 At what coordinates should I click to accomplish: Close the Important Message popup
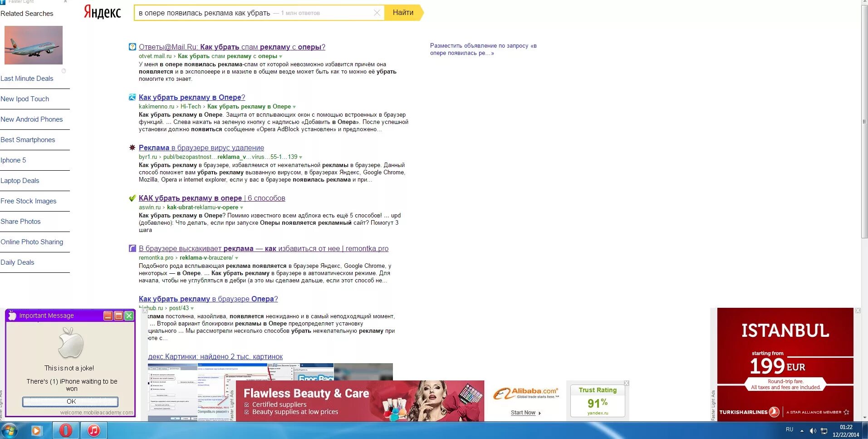[129, 316]
